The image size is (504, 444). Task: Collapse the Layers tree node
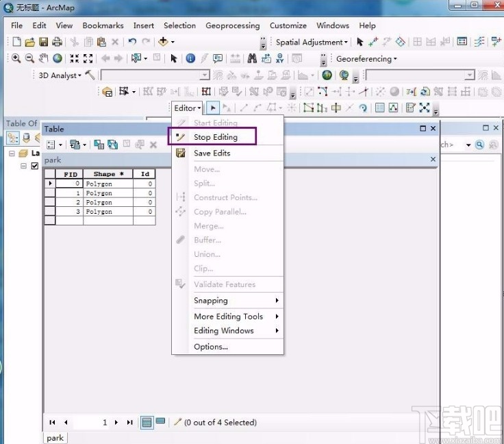[x=12, y=153]
